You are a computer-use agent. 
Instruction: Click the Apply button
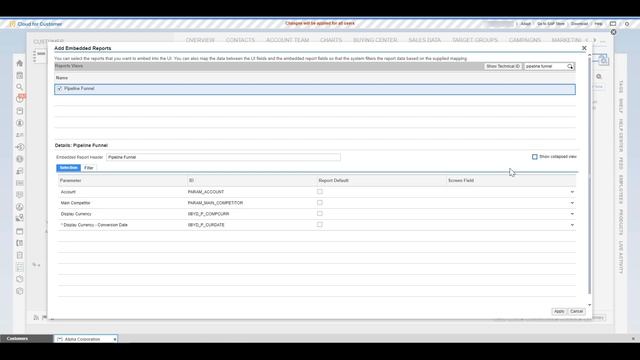[x=559, y=311]
